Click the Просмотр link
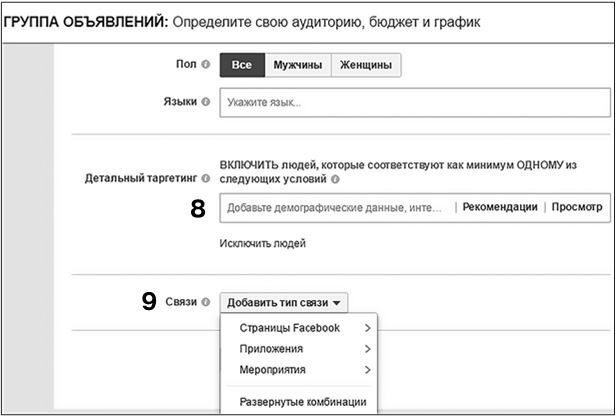The width and height of the screenshot is (616, 416). (577, 207)
